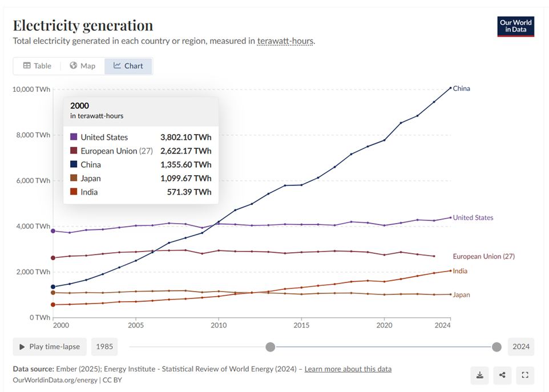Click the line-chart icon on Chart tab
This screenshot has width=549, height=392.
pyautogui.click(x=117, y=66)
